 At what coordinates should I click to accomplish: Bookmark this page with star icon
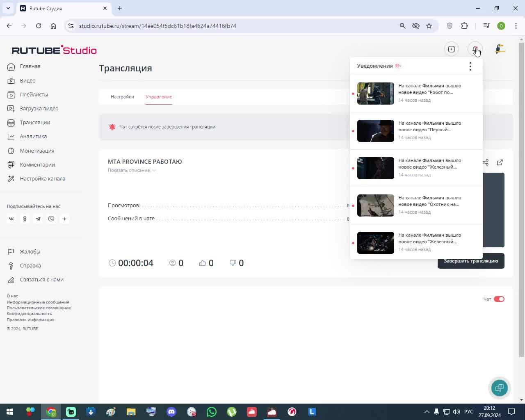(429, 26)
